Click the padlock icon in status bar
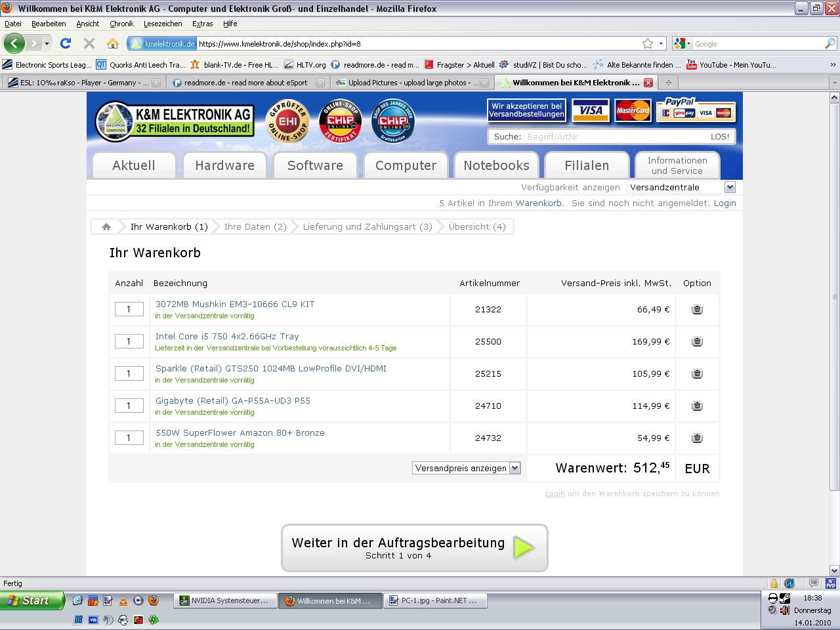The image size is (840, 630). (774, 583)
